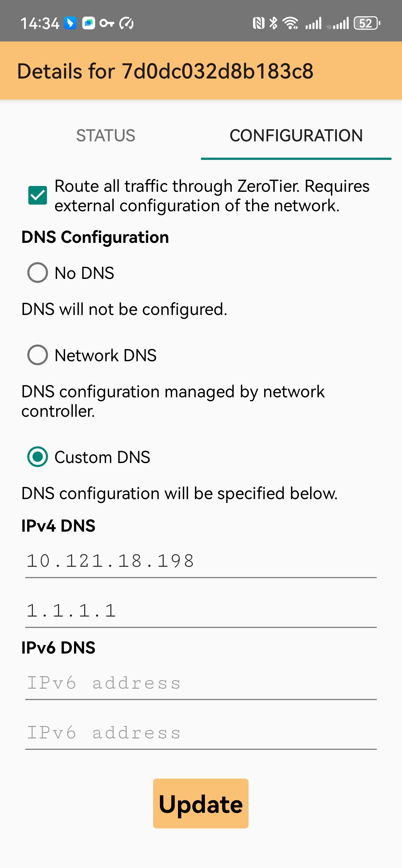Choose the Network DNS radio option
402x868 pixels.
click(x=37, y=355)
